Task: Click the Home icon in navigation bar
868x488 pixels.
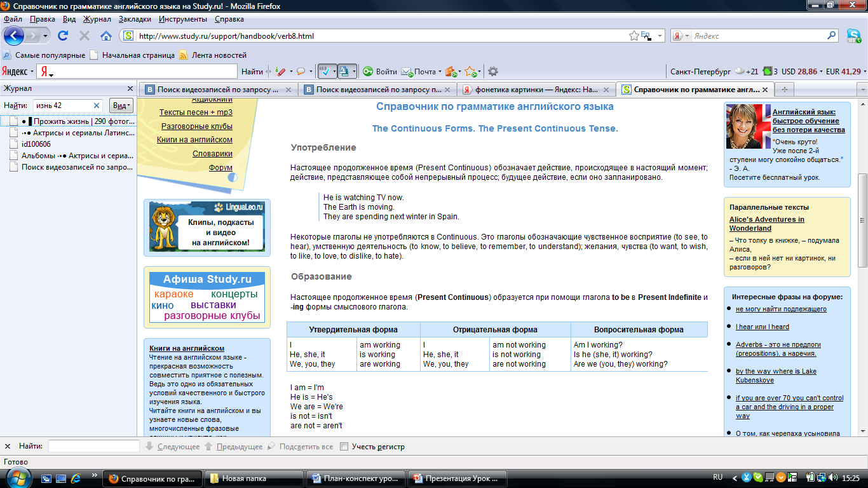Action: (105, 36)
